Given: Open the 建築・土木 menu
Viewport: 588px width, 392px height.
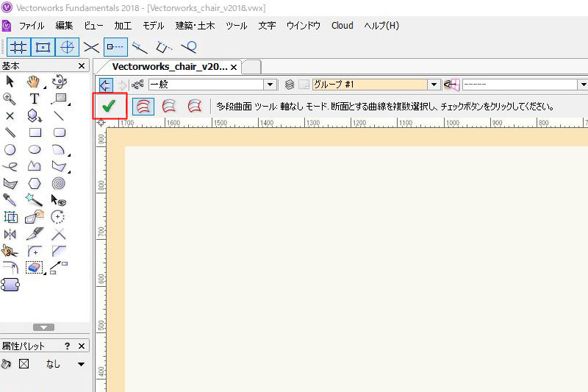Looking at the screenshot, I should (x=195, y=26).
